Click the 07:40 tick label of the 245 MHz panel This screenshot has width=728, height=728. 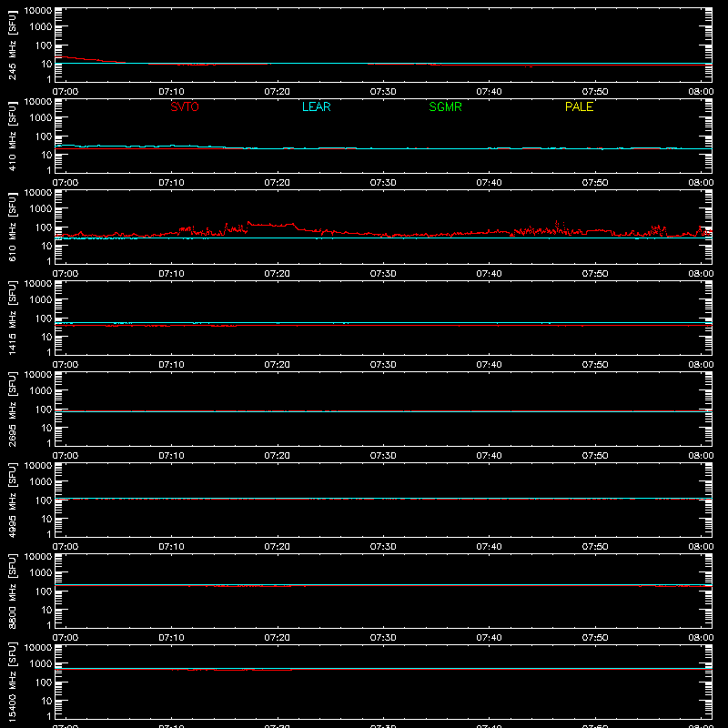click(489, 92)
